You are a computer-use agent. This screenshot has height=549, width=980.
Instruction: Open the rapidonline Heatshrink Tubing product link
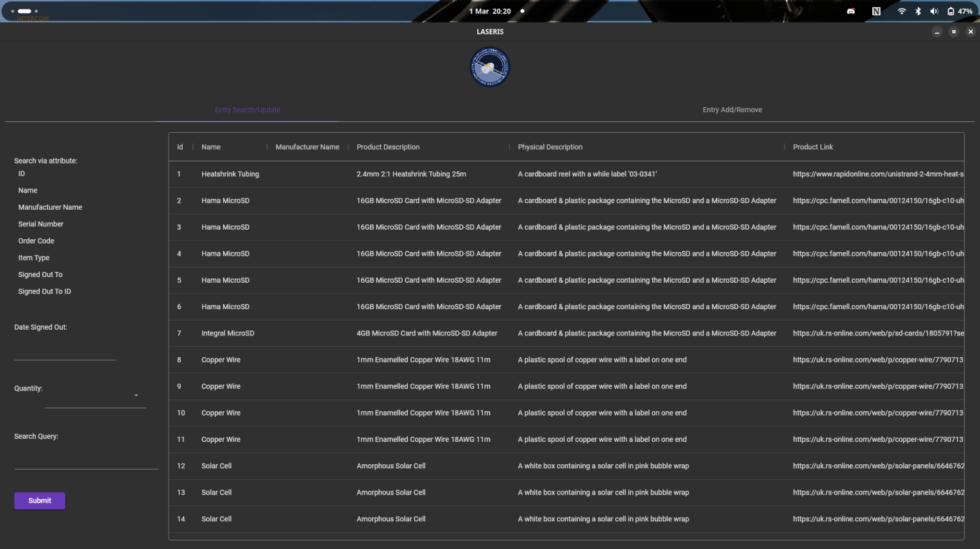point(877,174)
